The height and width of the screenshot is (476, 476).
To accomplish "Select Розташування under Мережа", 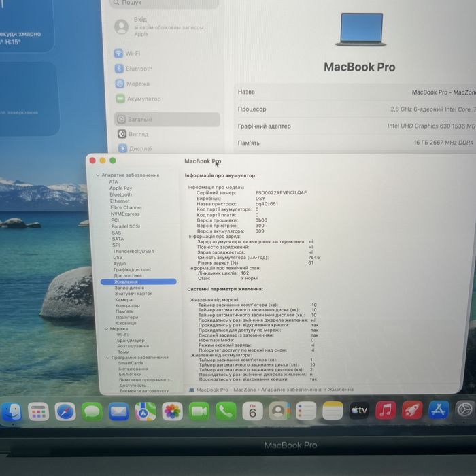I will (x=133, y=346).
